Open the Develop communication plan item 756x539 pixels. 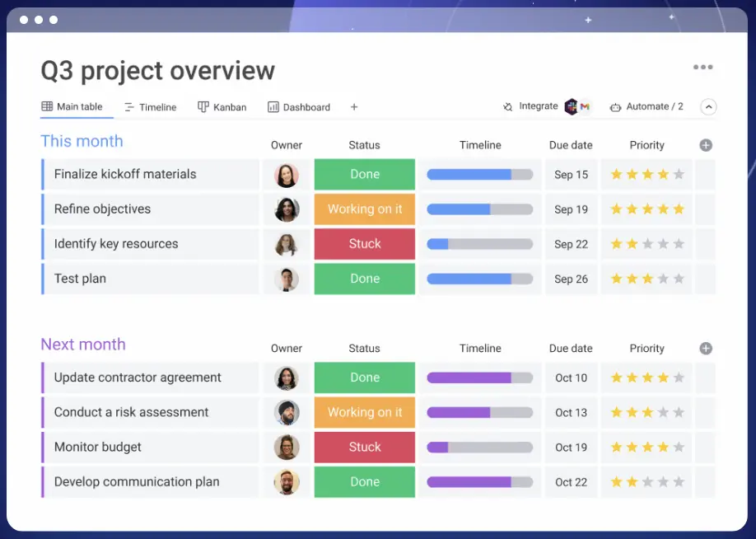(151, 481)
